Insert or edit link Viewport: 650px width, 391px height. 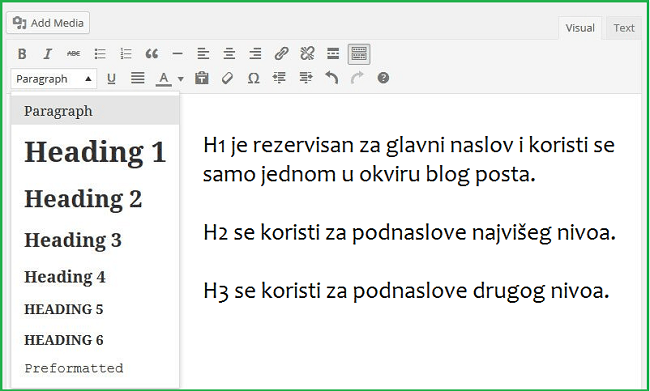coord(281,53)
